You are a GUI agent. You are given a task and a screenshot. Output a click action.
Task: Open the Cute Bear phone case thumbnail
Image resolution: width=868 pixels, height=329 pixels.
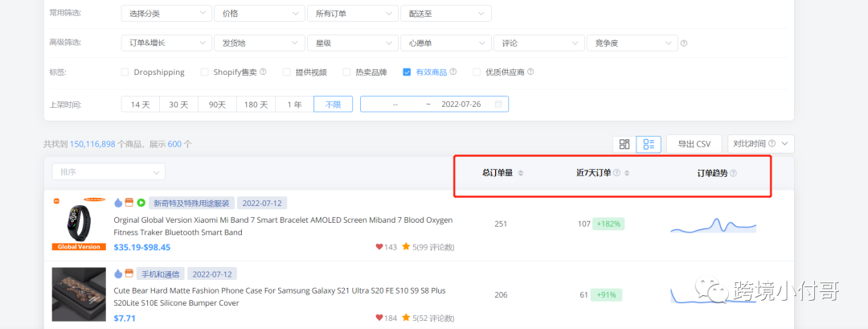(79, 294)
